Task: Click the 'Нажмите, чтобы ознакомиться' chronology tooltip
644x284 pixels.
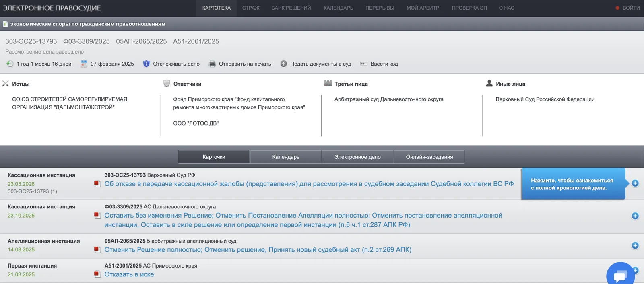Action: click(573, 184)
